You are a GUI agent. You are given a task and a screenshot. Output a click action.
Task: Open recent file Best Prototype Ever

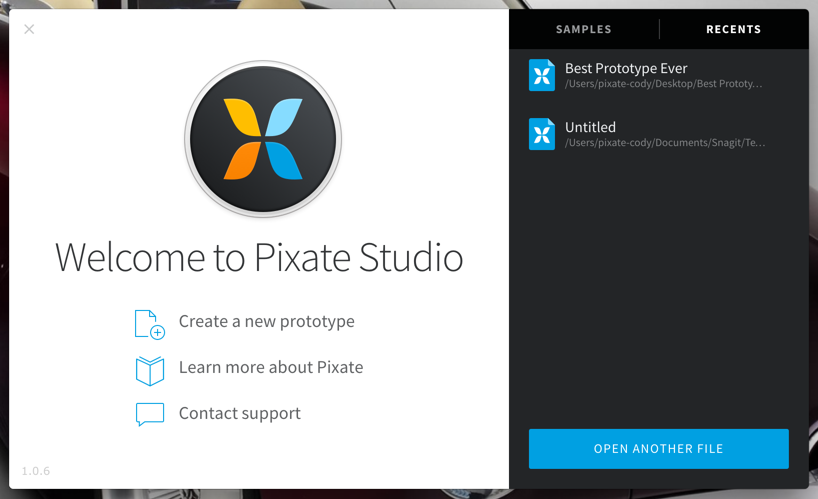(626, 68)
